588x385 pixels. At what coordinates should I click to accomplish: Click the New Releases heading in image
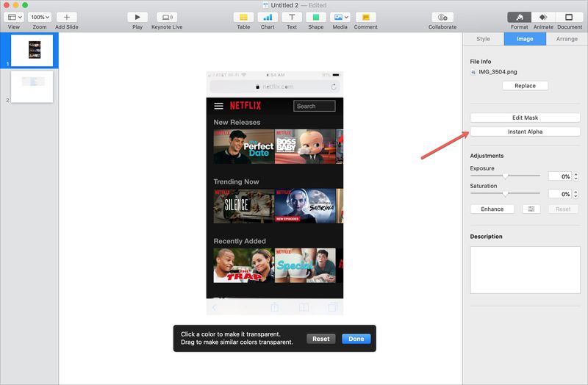pyautogui.click(x=237, y=122)
